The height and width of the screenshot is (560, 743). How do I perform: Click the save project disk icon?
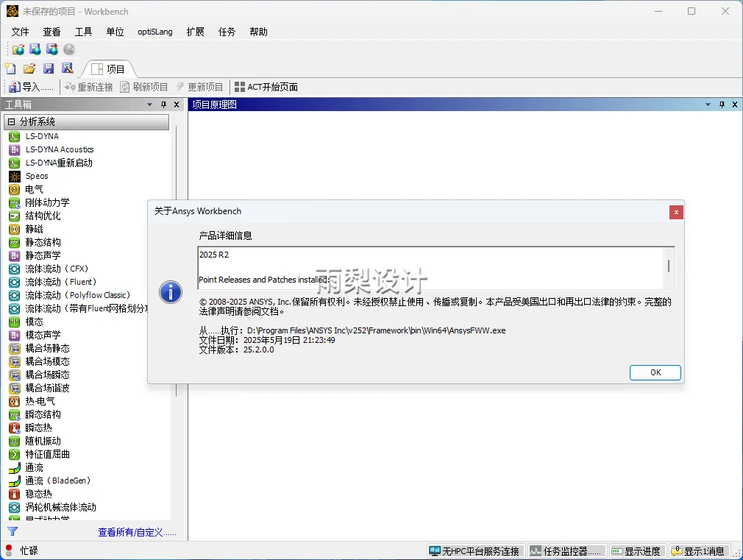pos(49,68)
